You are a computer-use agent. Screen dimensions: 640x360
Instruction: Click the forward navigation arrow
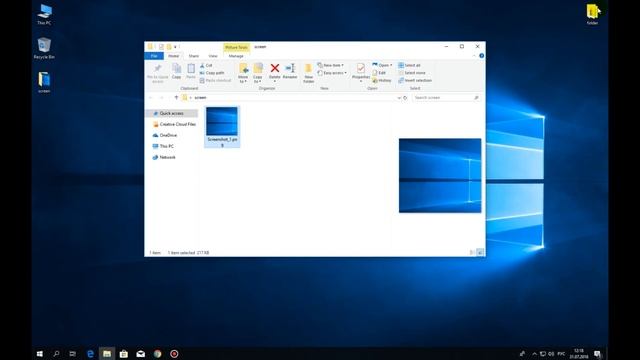161,98
